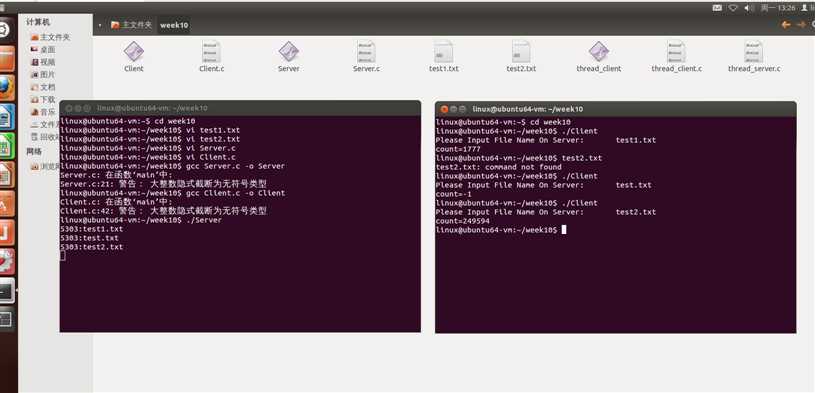Open the Ubuntu Dash from the launcher
Viewport: 815px width, 393px height.
[5, 29]
